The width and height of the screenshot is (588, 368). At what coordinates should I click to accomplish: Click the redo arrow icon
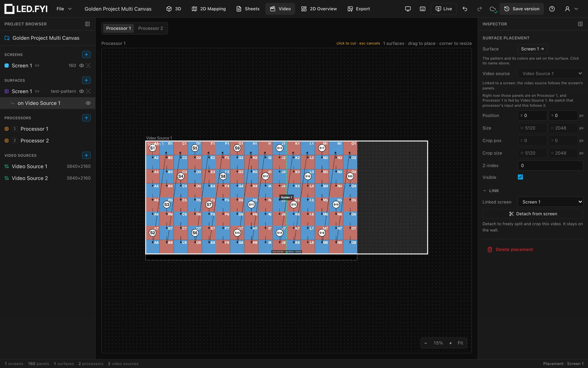click(479, 9)
